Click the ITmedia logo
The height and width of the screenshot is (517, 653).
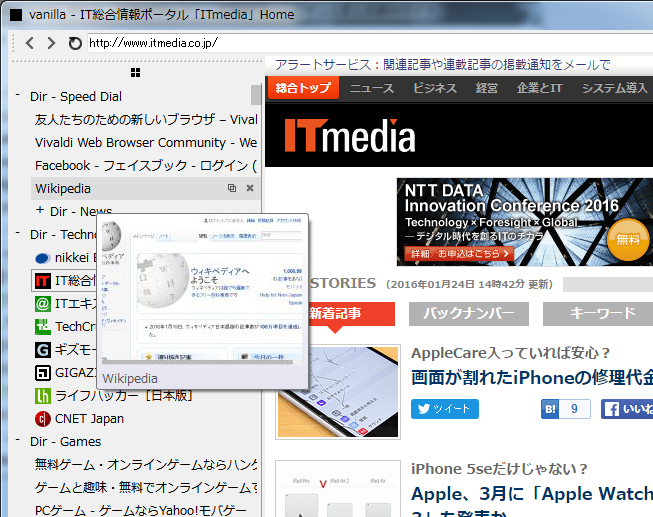click(349, 135)
